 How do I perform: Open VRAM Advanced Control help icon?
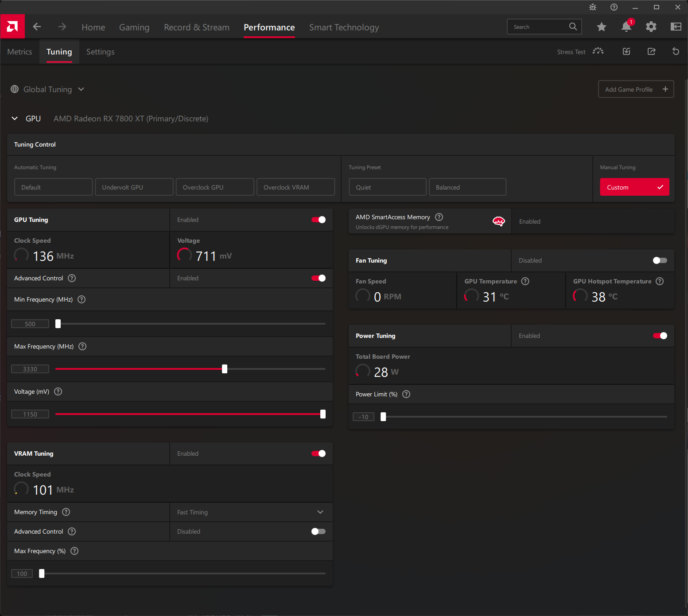tap(72, 531)
